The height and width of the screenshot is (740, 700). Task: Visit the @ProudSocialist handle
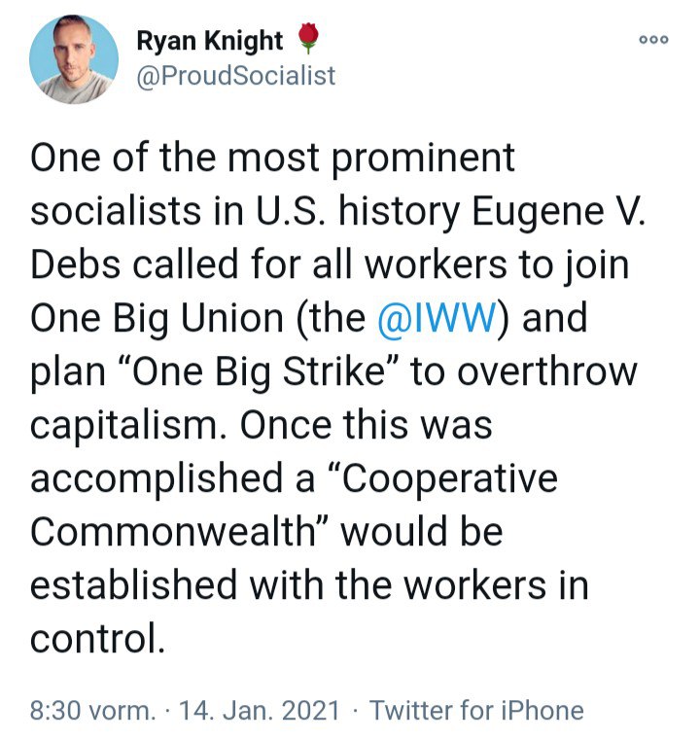[236, 75]
